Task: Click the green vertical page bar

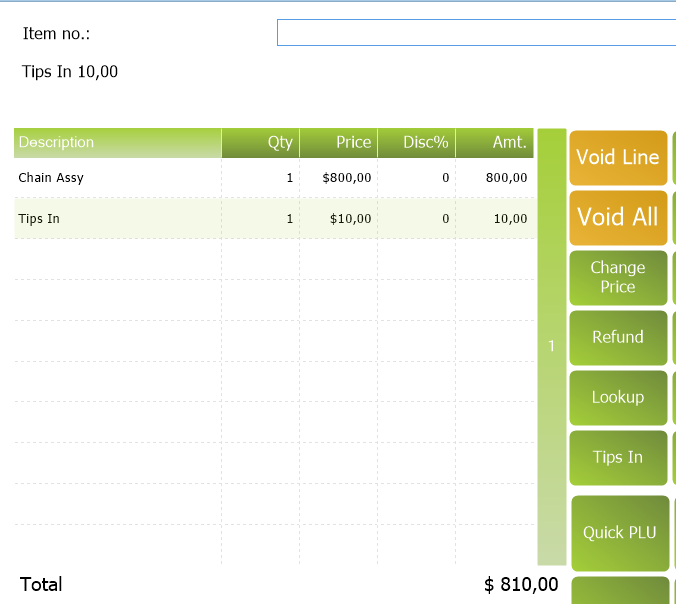Action: [x=552, y=346]
